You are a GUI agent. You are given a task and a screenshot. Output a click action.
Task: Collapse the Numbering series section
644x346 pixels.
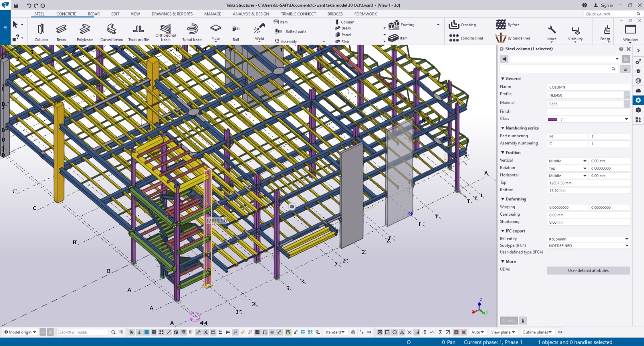503,128
